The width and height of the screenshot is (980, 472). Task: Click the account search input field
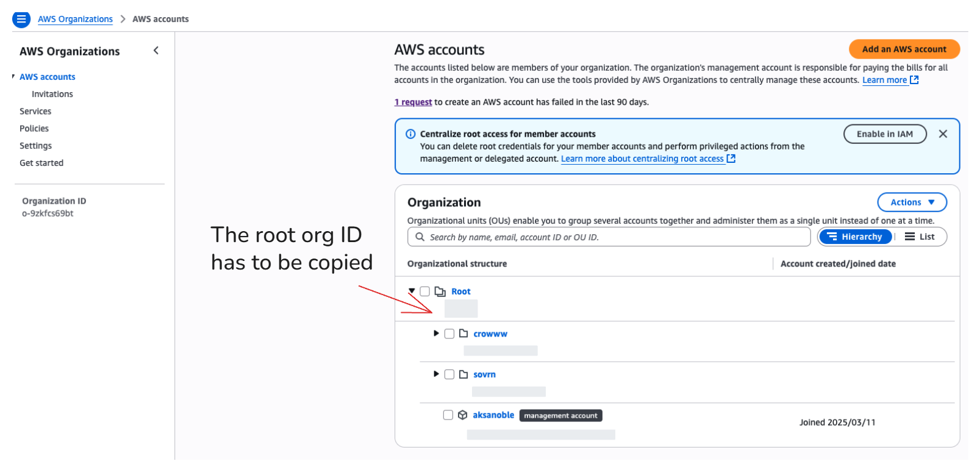(x=609, y=237)
